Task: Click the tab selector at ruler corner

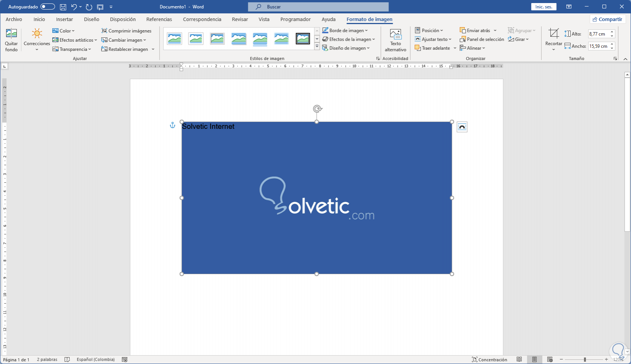Action: click(x=5, y=66)
